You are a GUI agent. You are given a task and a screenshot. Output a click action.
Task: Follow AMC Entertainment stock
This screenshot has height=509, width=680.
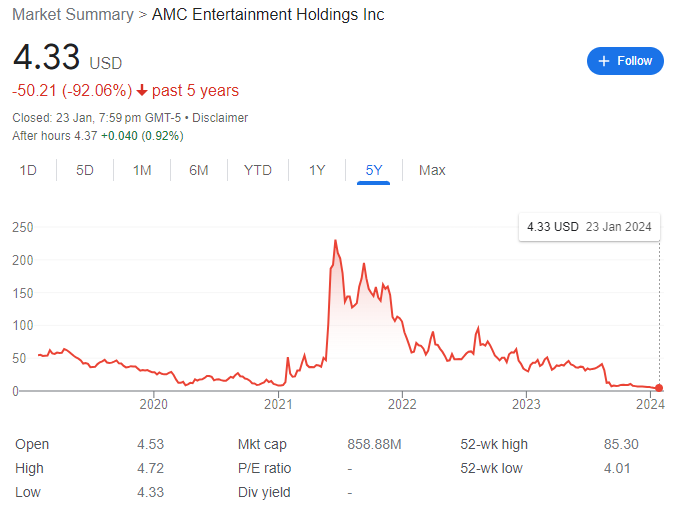pyautogui.click(x=625, y=61)
